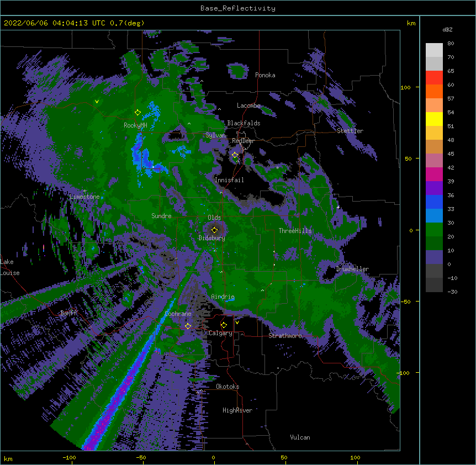Viewport: 476px width, 465px height.
Task: Click the yellow diamond marker below RedDeer
Action: [x=235, y=155]
